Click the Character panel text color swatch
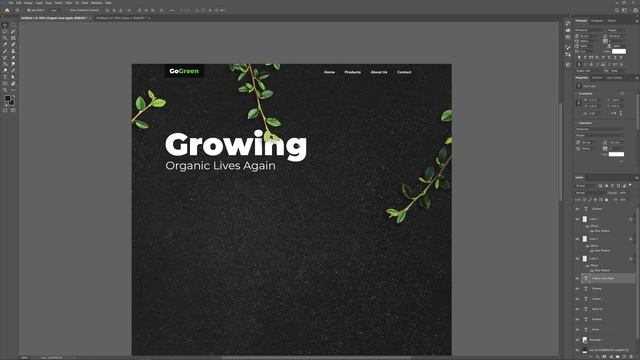The image size is (640, 360). tap(619, 51)
